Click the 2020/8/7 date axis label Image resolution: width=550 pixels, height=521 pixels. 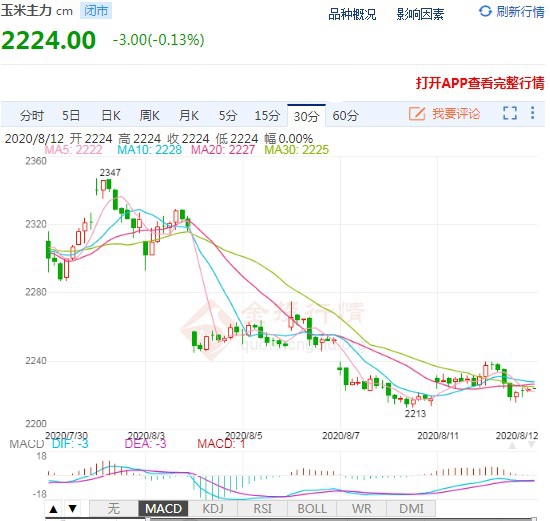coord(341,436)
